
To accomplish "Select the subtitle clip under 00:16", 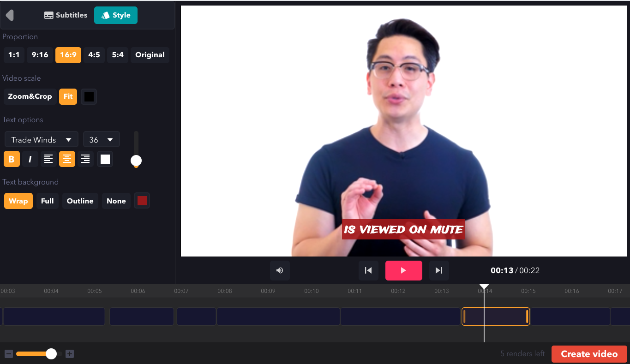I will pos(570,316).
